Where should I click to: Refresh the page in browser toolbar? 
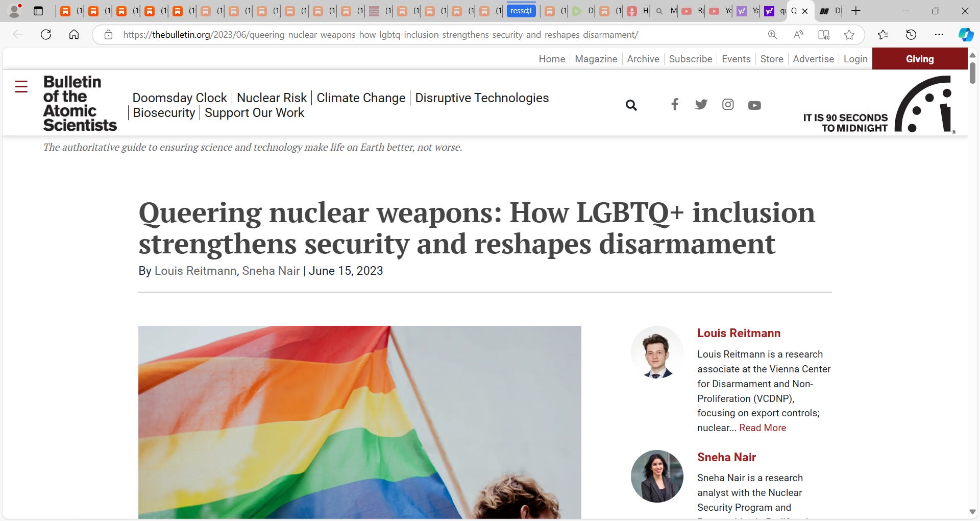[x=46, y=35]
